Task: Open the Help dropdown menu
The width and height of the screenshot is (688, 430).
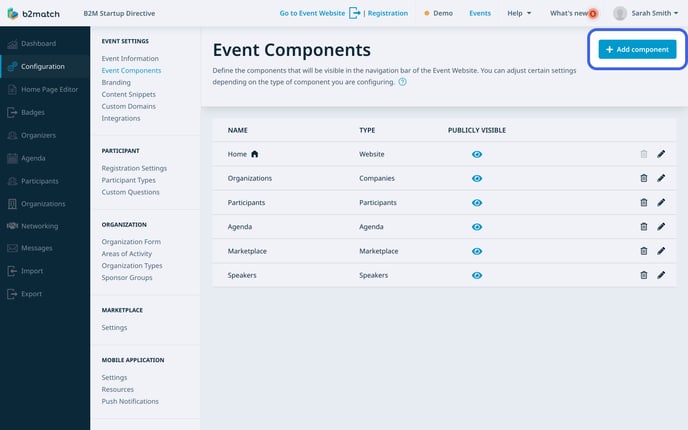Action: coord(519,13)
